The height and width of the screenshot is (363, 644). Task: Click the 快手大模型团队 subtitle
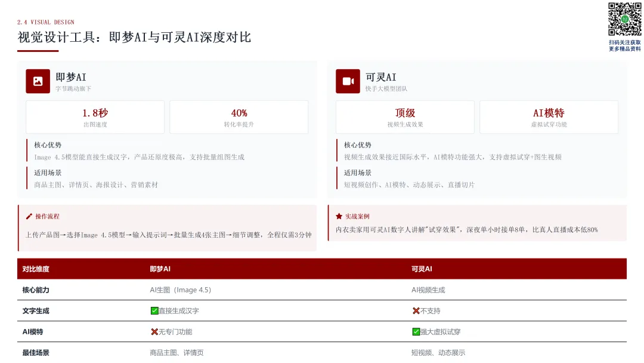(x=386, y=89)
